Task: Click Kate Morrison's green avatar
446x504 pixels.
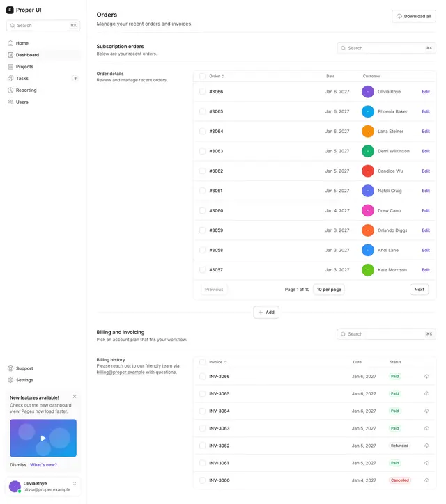Action: [x=368, y=270]
